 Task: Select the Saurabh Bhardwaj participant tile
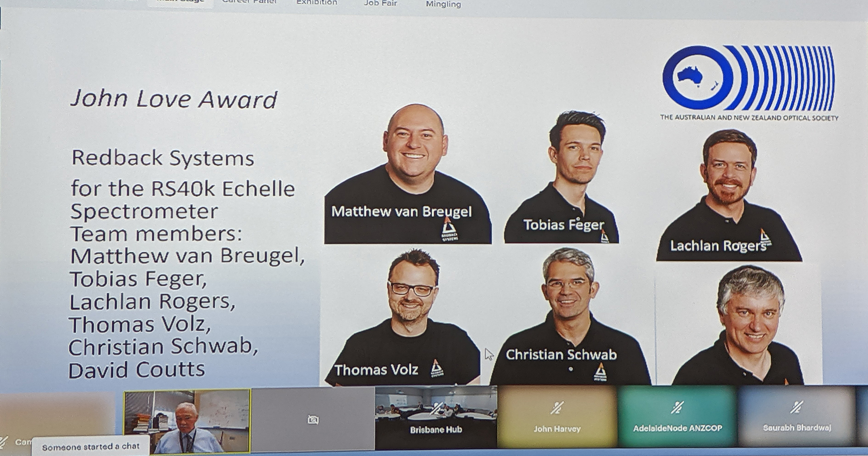pos(797,416)
